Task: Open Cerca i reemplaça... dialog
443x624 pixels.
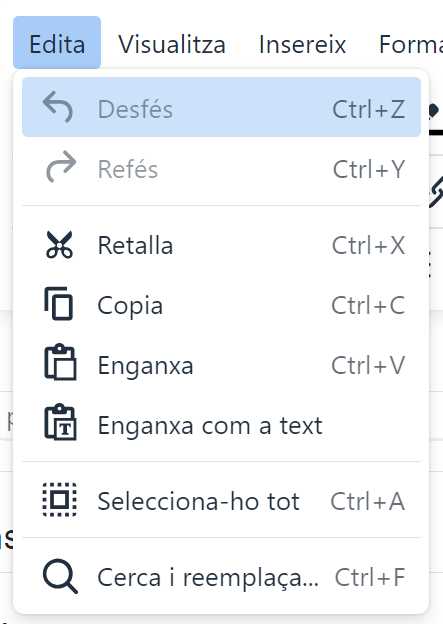Action: pos(221,577)
